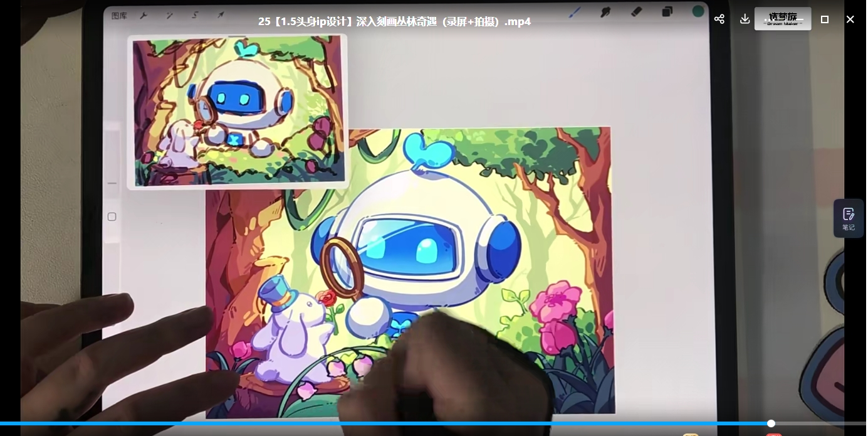Viewport: 868px width, 436px height.
Task: Tap the small reference image thumbnail
Action: [238, 112]
